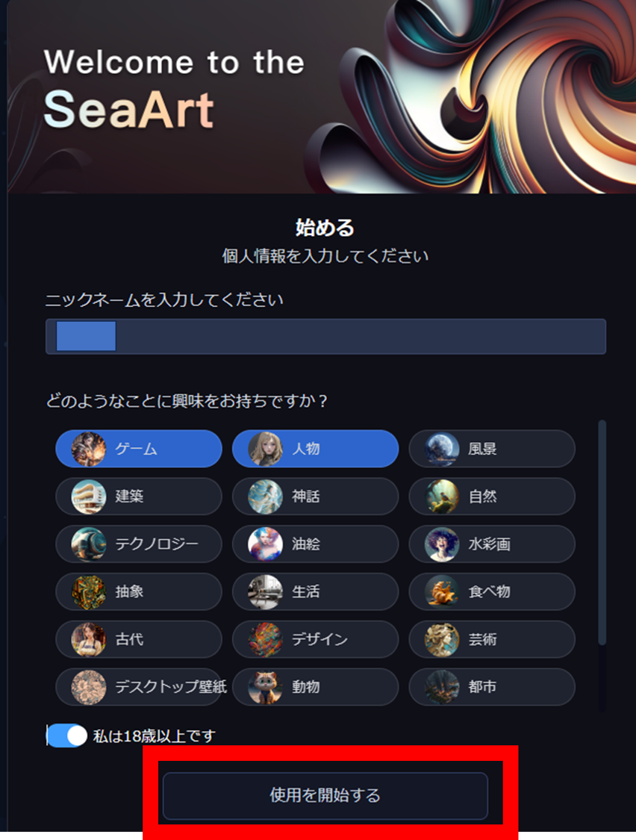This screenshot has height=840, width=636.
Task: Click the テクノロジー thumbnail icon
Action: point(88,544)
